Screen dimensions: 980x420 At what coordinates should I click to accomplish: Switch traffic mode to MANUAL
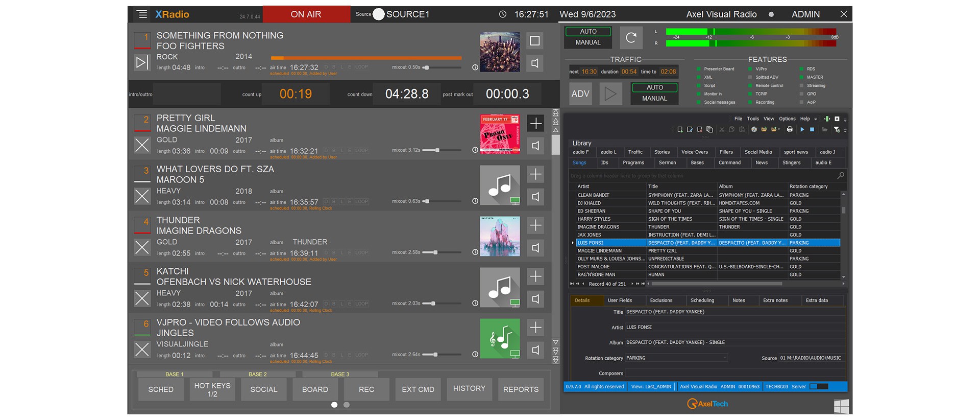pos(654,99)
